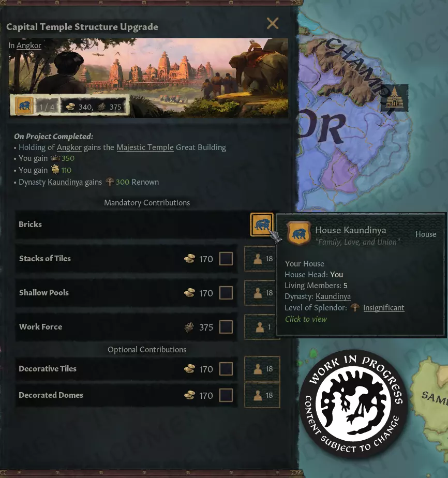Screen dimensions: 448x478
Task: Check the Decorative Tiles optional contribution
Action: (x=226, y=369)
